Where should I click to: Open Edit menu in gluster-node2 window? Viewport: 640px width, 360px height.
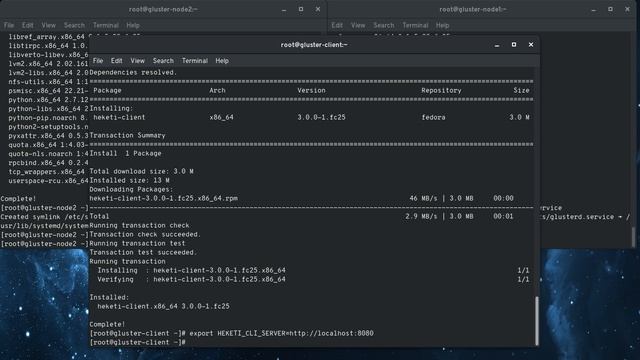point(28,25)
